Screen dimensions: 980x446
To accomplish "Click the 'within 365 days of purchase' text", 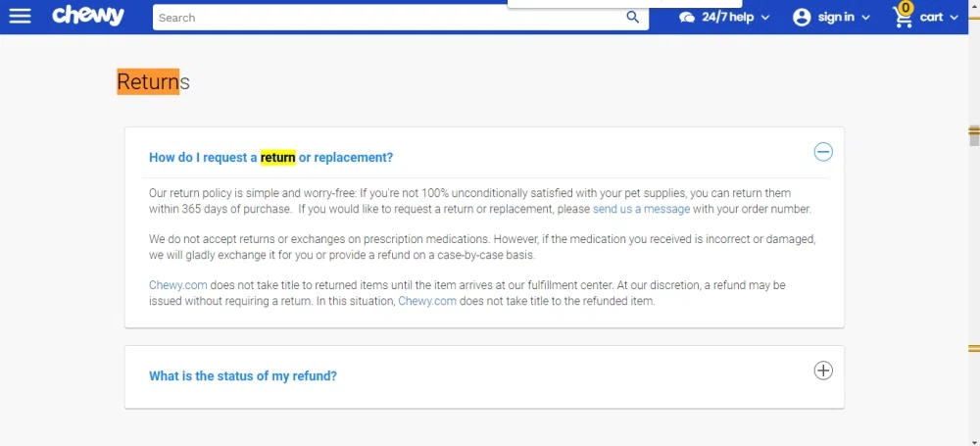I will (220, 209).
